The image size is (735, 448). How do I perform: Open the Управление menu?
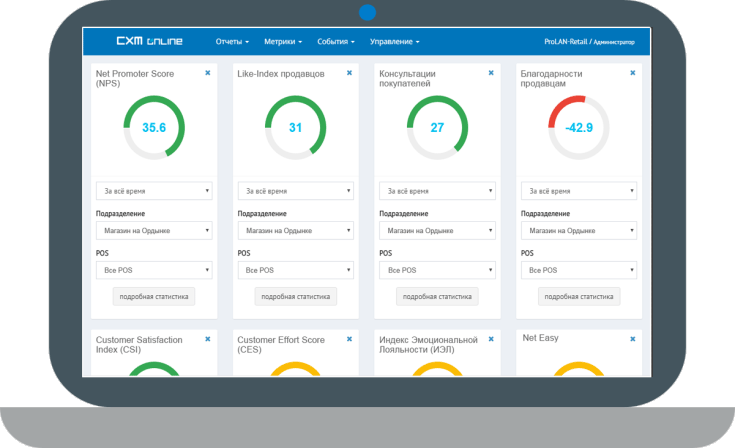(394, 42)
